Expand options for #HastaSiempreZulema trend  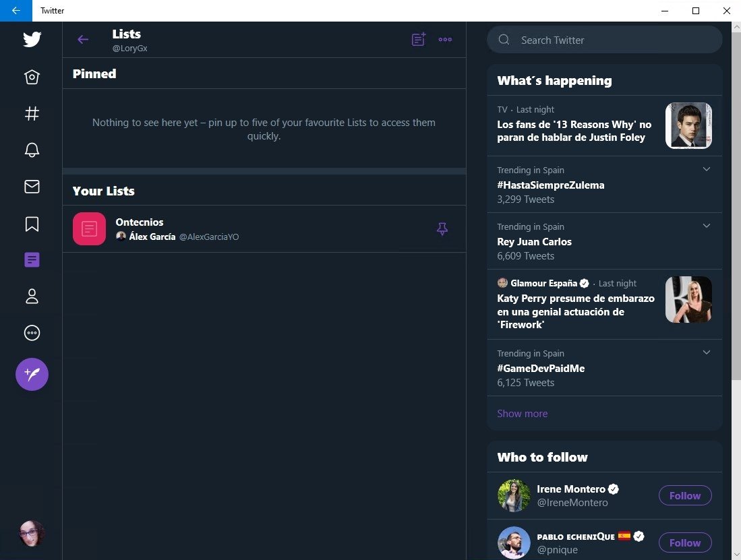[707, 169]
